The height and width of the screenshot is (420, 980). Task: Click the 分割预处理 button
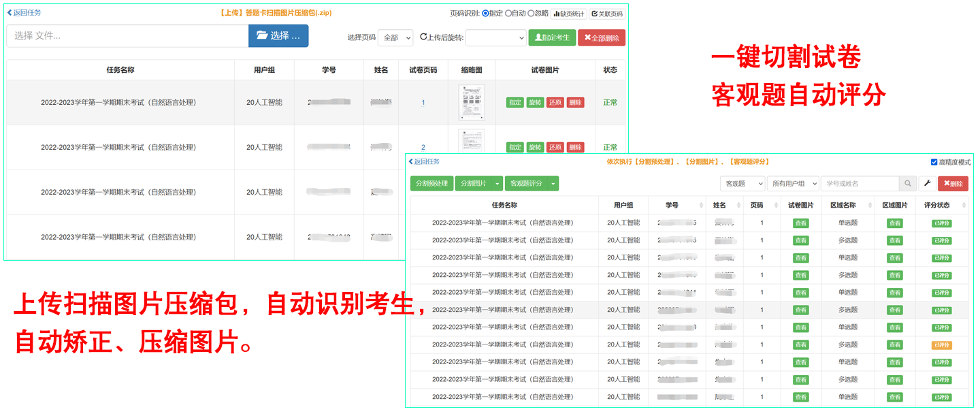(x=431, y=184)
